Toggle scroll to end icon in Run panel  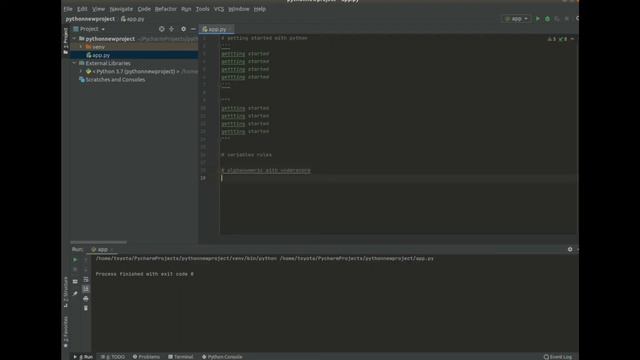point(86,289)
